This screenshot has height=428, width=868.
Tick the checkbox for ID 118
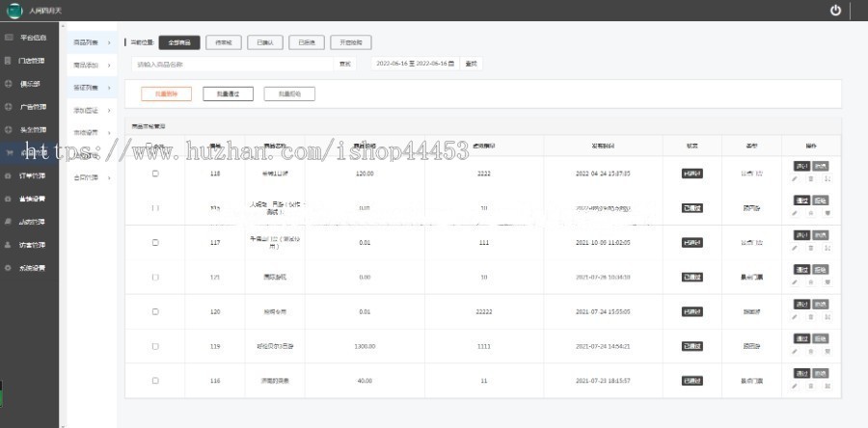155,174
